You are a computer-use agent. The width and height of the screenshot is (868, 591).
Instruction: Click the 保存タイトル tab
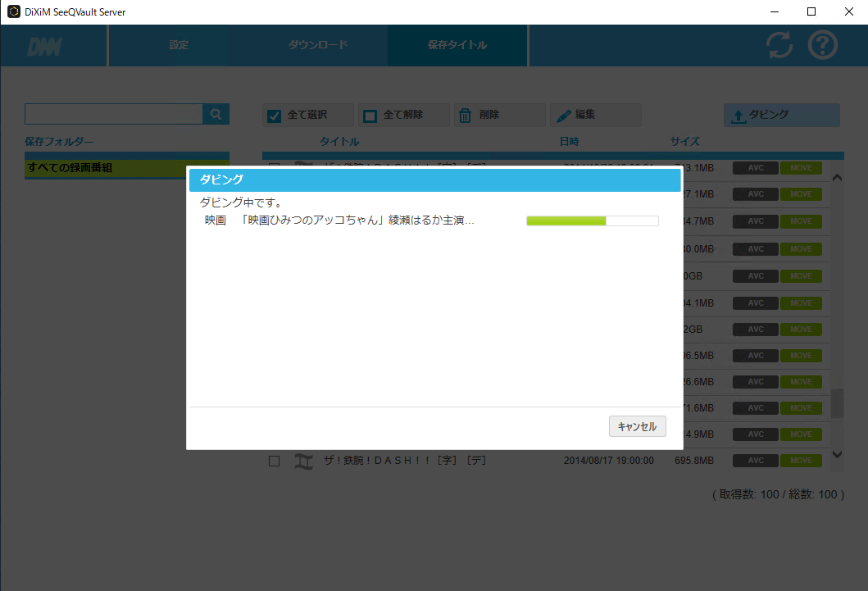click(x=457, y=45)
